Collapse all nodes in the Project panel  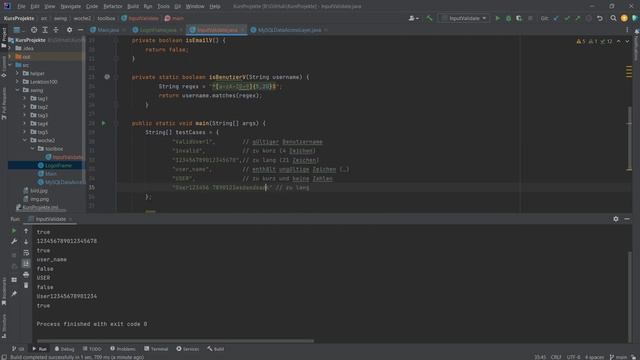coord(56,30)
